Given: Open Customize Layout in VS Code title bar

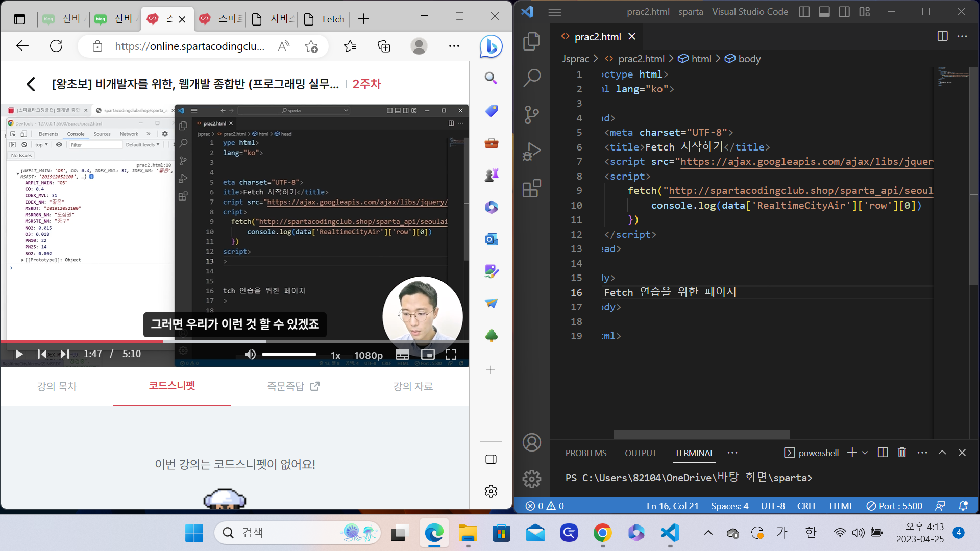Looking at the screenshot, I should coord(865,12).
